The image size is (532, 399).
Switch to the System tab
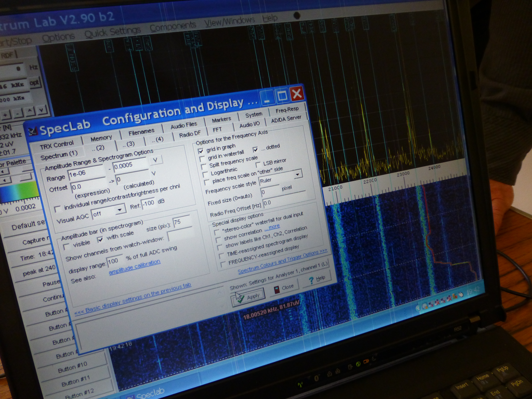254,115
